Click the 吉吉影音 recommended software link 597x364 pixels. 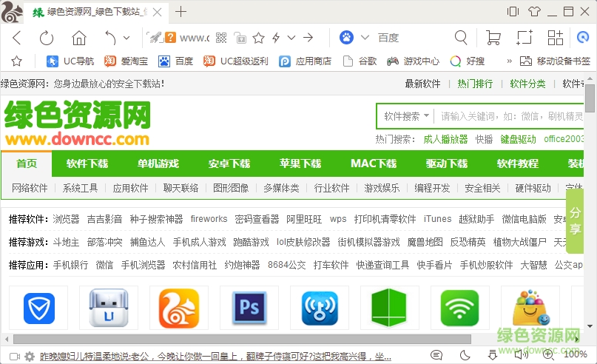[x=104, y=219]
